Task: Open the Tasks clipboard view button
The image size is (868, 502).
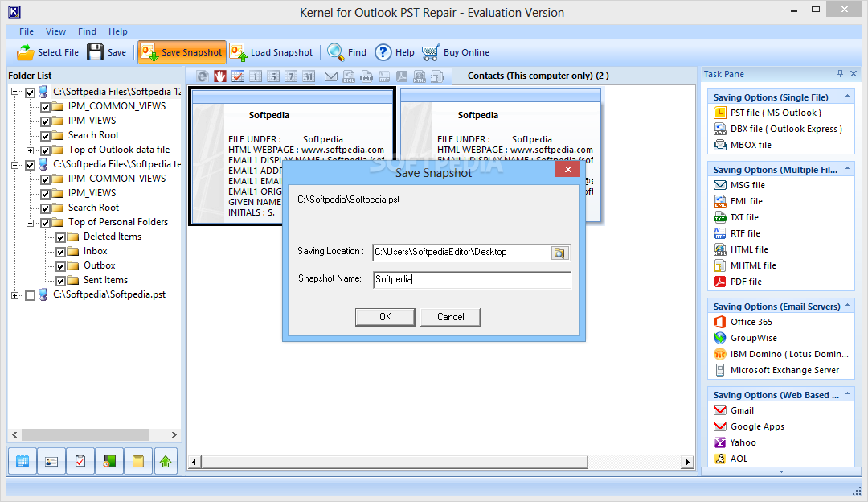Action: 80,461
